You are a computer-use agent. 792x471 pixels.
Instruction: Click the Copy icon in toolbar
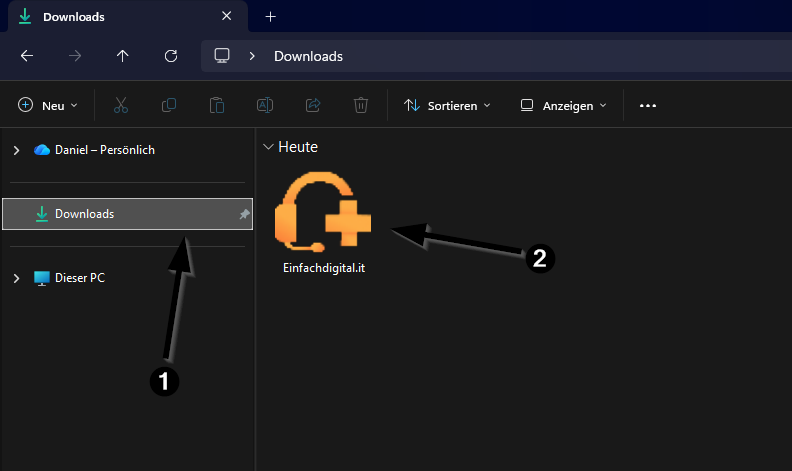(x=169, y=105)
